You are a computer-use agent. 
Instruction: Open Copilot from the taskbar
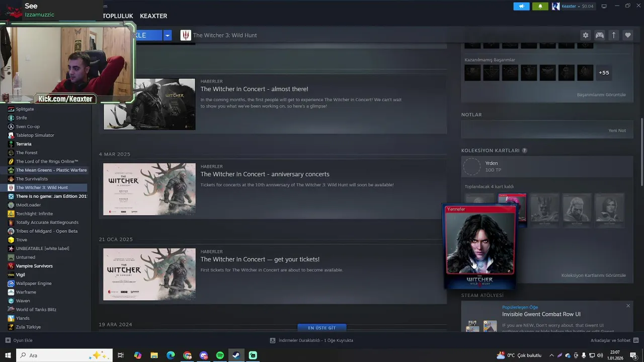pos(138,355)
